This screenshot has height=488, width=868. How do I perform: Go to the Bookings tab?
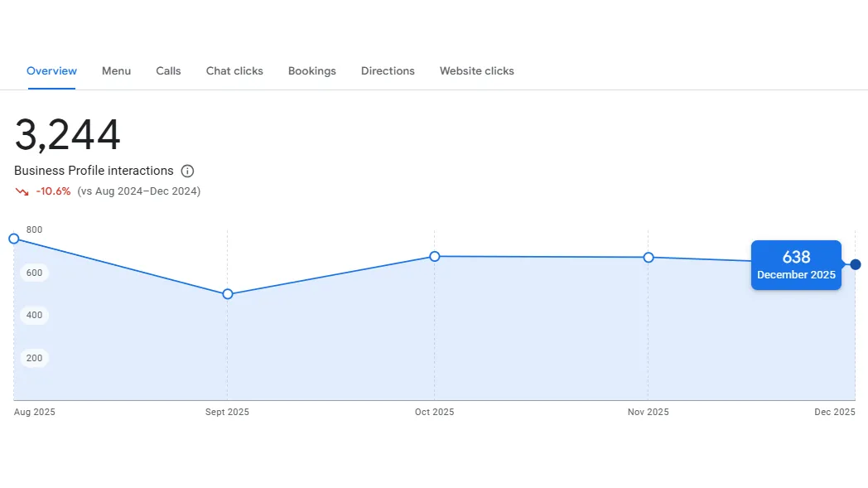point(311,71)
